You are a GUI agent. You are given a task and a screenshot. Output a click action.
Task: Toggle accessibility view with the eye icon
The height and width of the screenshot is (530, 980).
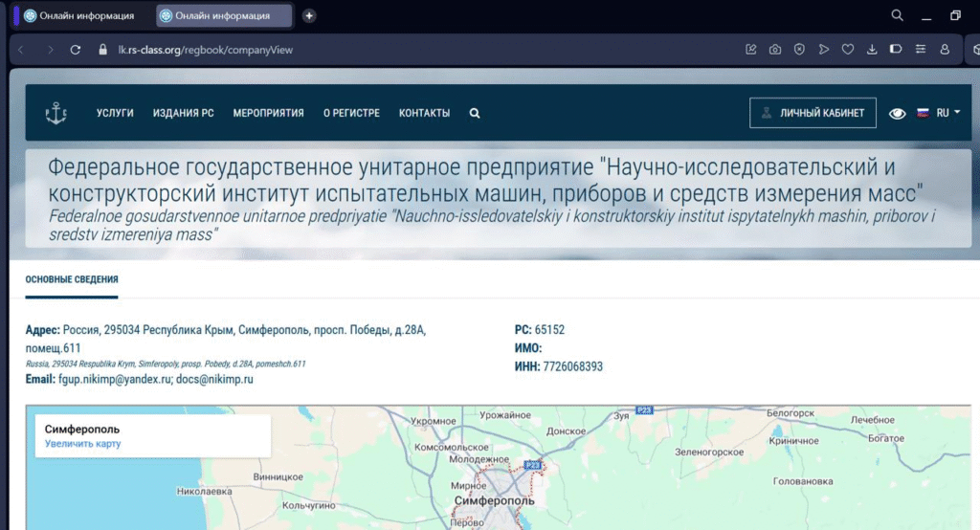tap(897, 113)
